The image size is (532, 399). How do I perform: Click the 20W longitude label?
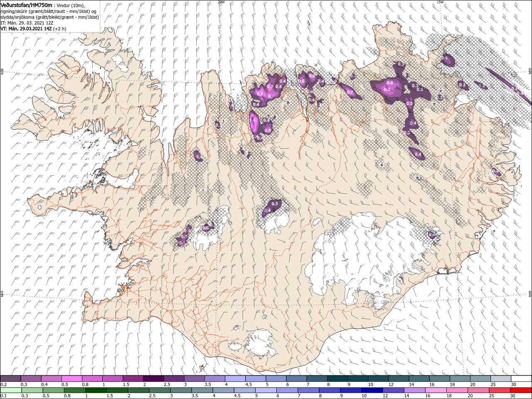click(221, 2)
